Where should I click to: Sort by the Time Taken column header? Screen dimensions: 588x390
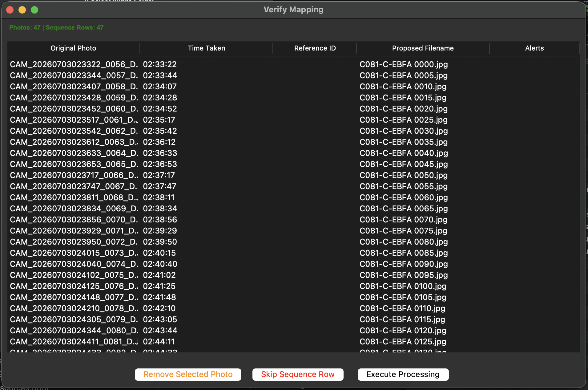206,48
